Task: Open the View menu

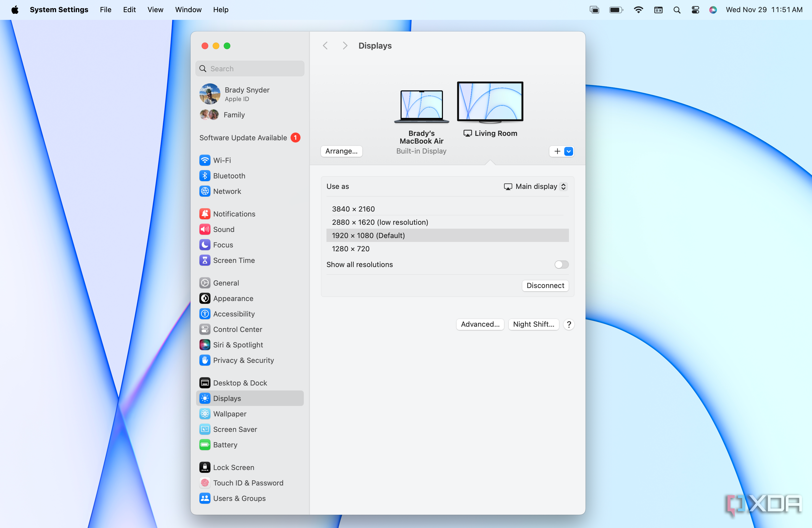Action: pyautogui.click(x=155, y=10)
